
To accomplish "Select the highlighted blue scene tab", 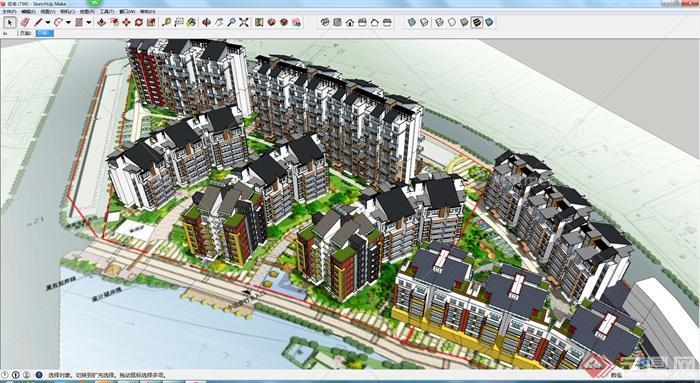I will pos(44,33).
